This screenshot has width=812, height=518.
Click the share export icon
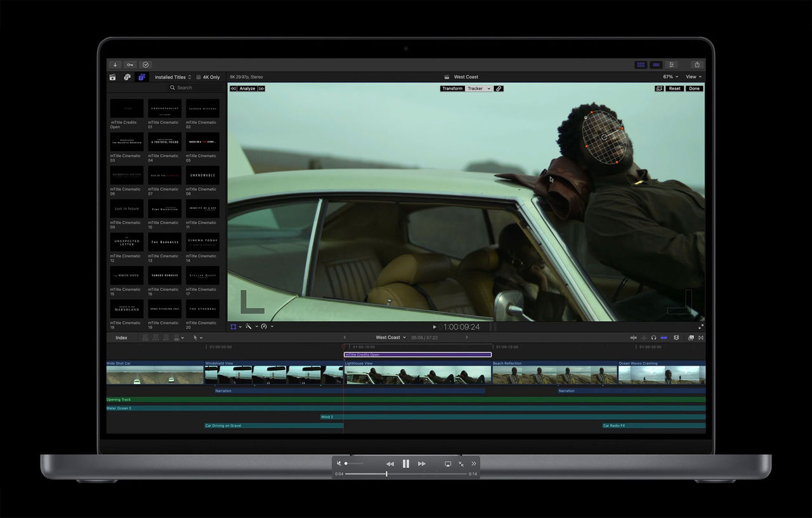697,65
